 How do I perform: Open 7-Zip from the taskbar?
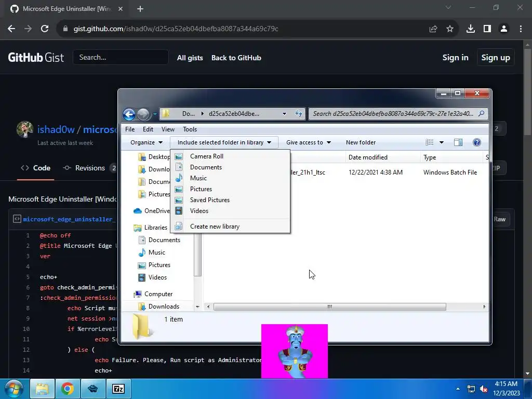(x=118, y=389)
